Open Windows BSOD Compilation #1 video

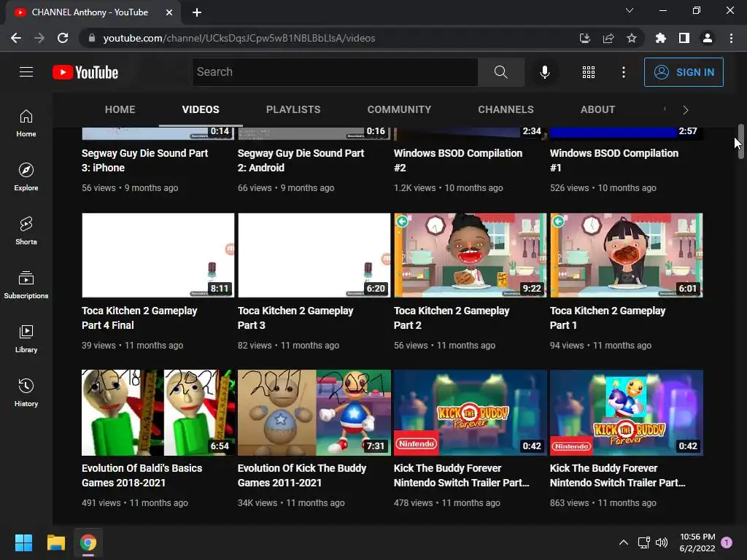pyautogui.click(x=614, y=160)
